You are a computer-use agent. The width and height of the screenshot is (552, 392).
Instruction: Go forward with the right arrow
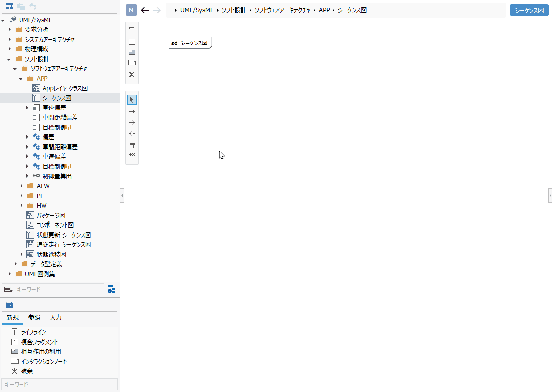click(156, 10)
